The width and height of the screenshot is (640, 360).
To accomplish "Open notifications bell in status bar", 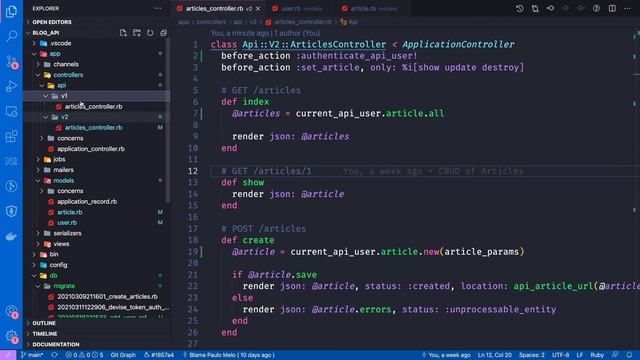I will point(629,355).
